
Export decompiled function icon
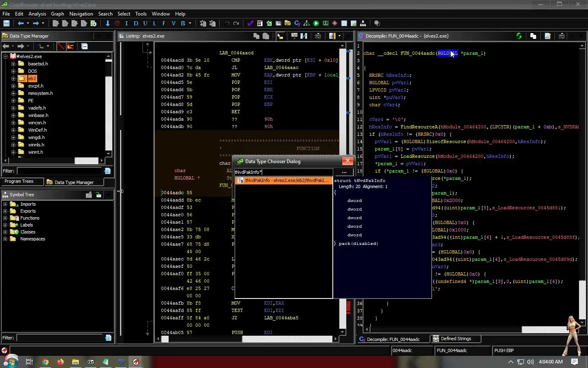(548, 36)
